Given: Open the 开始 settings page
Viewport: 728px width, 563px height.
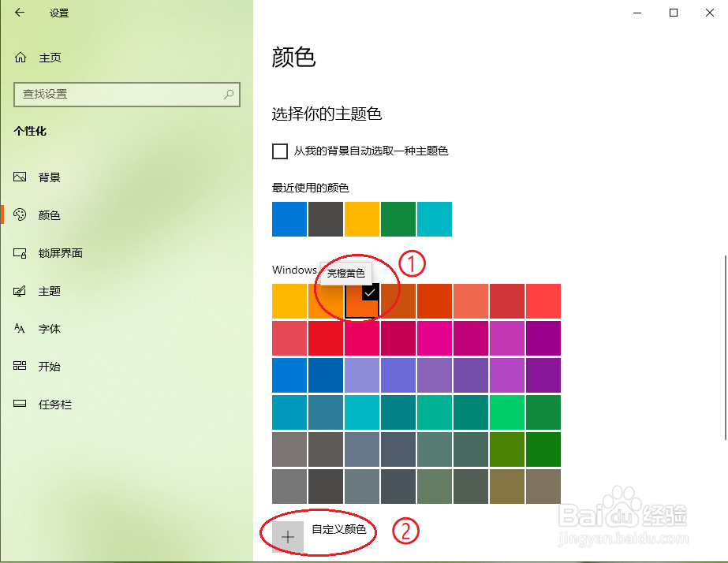Looking at the screenshot, I should click(50, 366).
